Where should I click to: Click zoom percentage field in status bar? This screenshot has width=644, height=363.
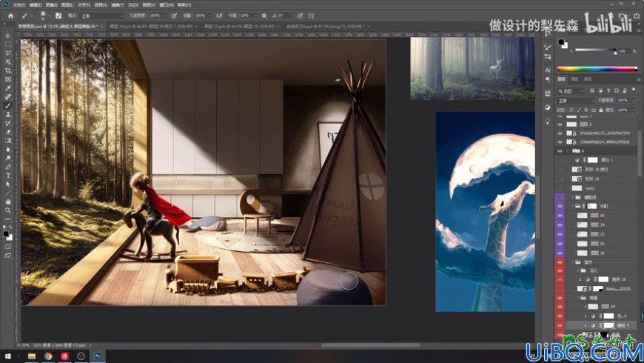click(x=23, y=345)
